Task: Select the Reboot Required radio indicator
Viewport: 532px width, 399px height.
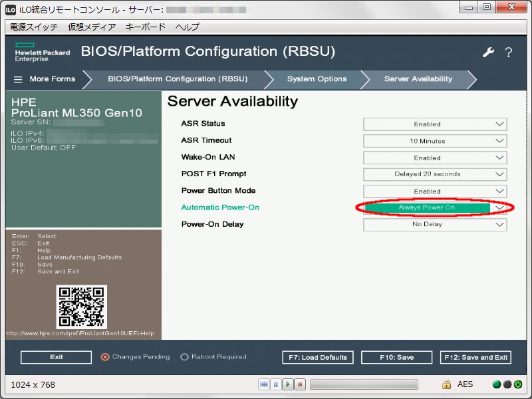Action: [x=184, y=357]
